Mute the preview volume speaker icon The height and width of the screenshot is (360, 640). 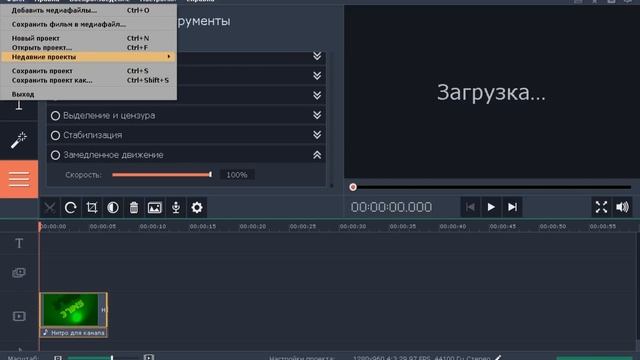click(x=622, y=207)
